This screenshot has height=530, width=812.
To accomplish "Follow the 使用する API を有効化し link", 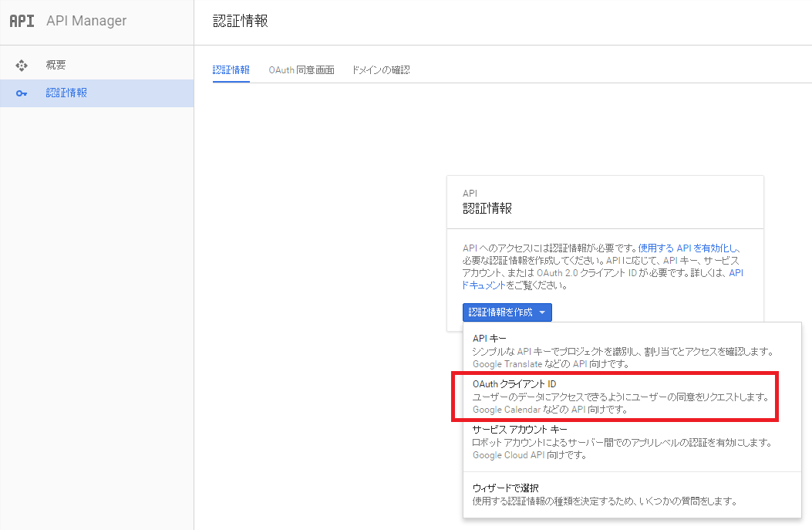I will click(686, 248).
